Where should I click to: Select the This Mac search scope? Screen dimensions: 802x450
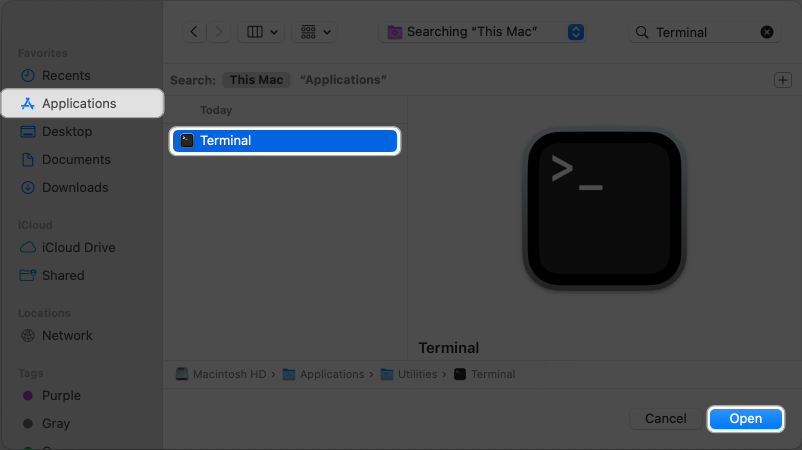pos(256,80)
